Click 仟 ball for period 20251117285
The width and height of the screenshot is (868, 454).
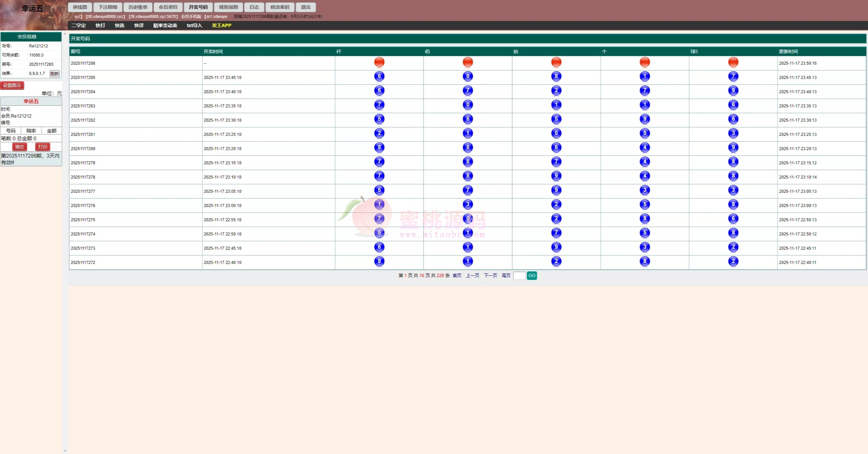pos(379,77)
